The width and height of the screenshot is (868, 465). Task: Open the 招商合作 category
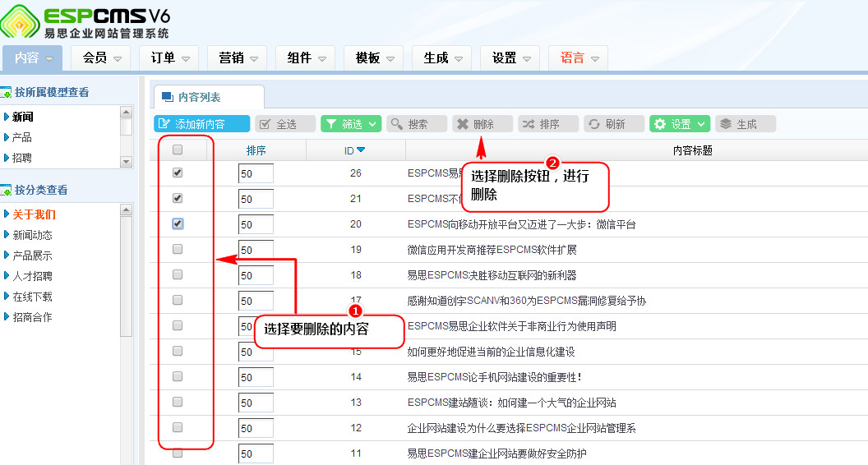click(x=33, y=317)
